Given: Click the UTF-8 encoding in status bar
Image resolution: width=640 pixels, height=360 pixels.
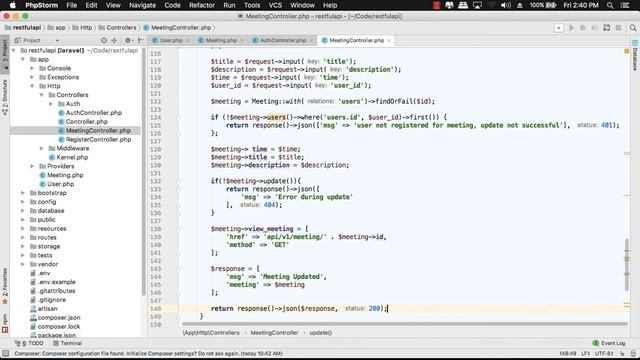Looking at the screenshot, I should [x=604, y=353].
